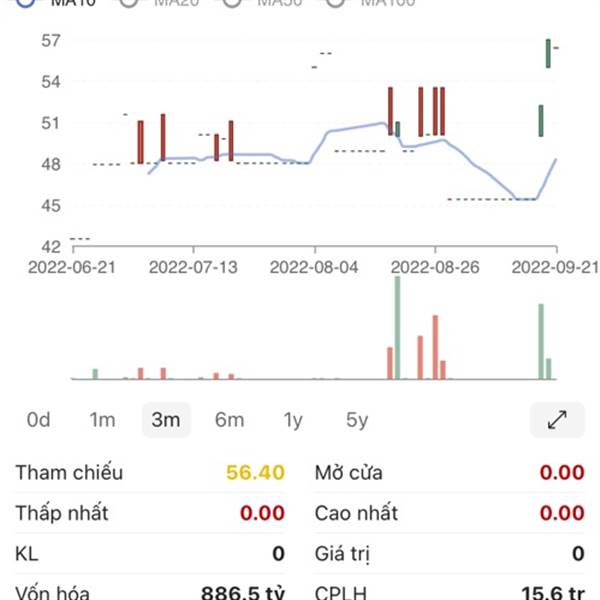Select the MA20 moving average radio button
The width and height of the screenshot is (600, 600).
tap(129, 2)
